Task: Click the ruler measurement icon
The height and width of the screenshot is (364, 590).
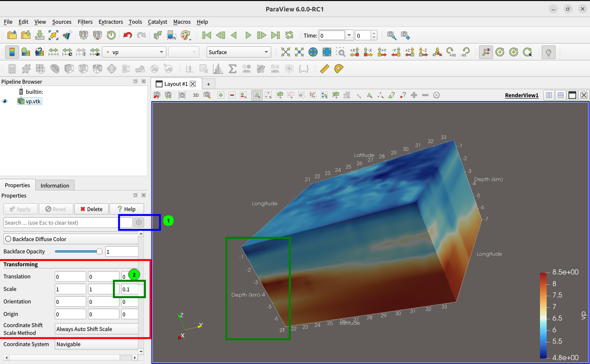Action: [x=325, y=69]
